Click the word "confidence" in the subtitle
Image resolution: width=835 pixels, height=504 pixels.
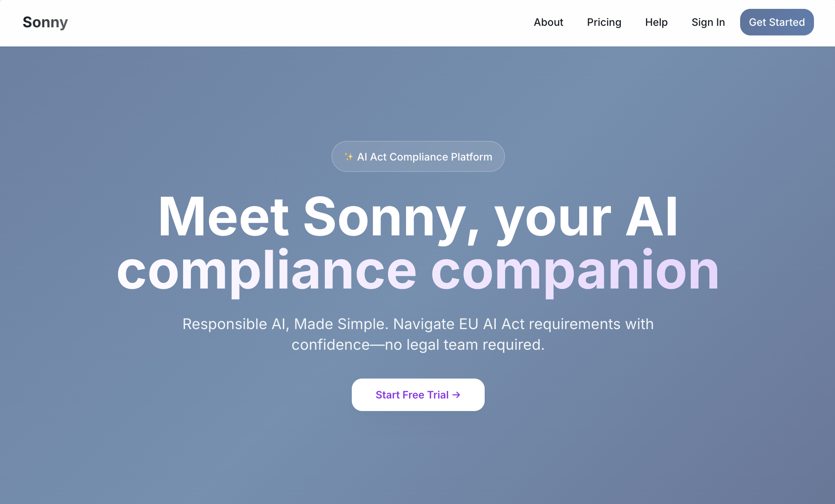pos(330,345)
